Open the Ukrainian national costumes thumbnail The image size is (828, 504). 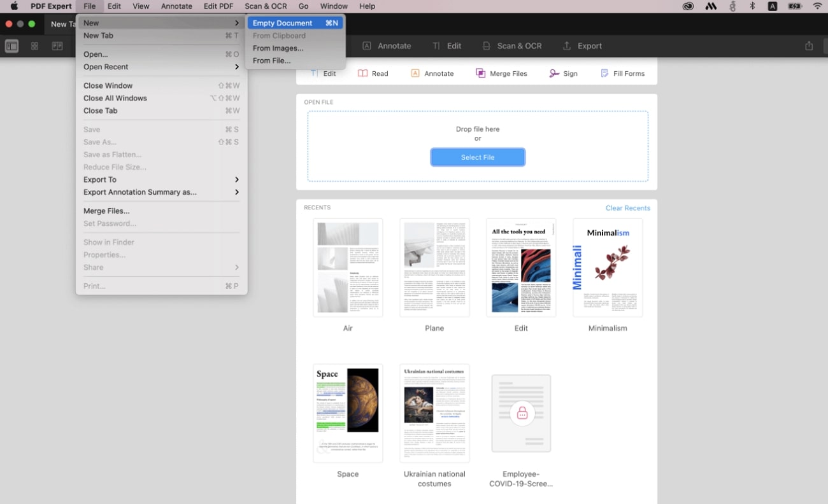tap(434, 413)
